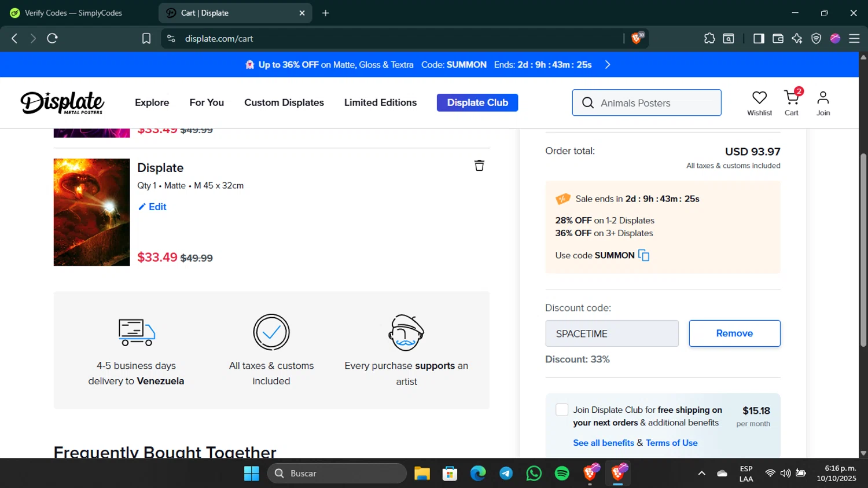Show hidden system tray icons
Viewport: 868px width, 488px height.
tap(701, 474)
